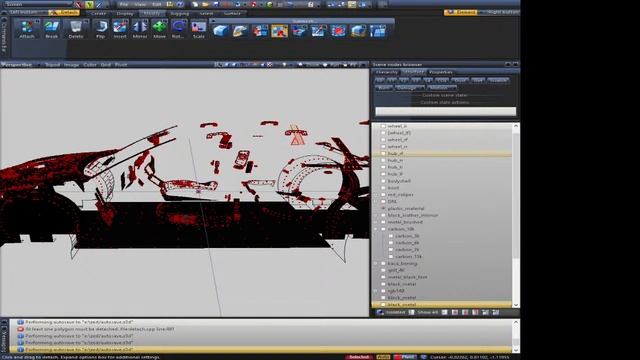Expand the ext_caliper node
Image resolution: width=640 pixels, height=360 pixels.
click(x=376, y=195)
